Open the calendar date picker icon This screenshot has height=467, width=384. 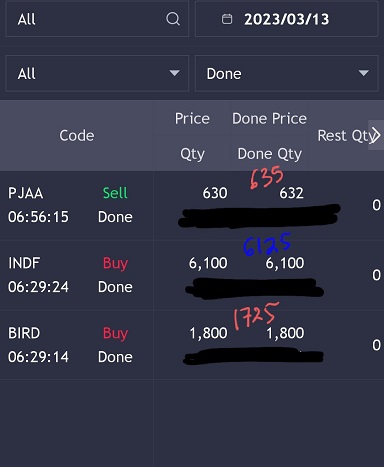tap(227, 19)
